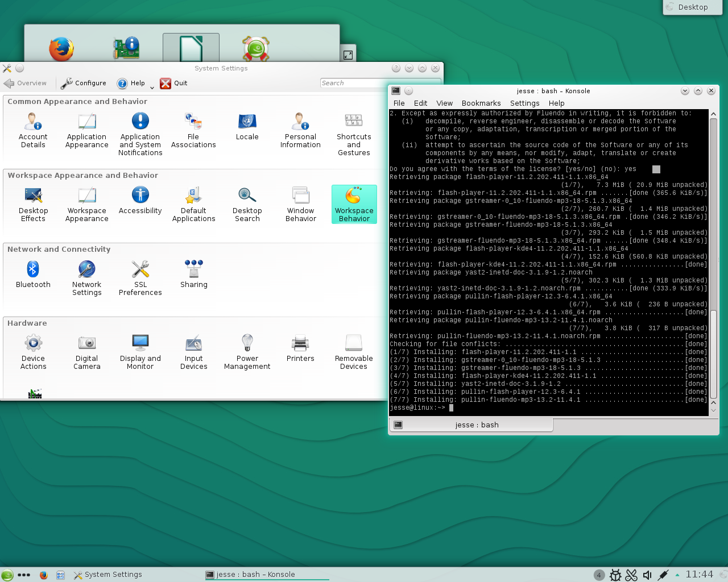Open Printers settings
The height and width of the screenshot is (582, 728).
(x=300, y=348)
